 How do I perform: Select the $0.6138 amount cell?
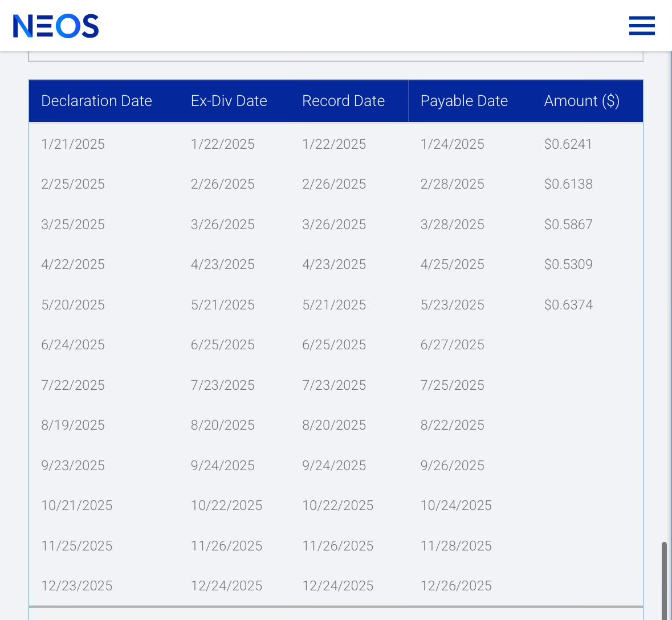pyautogui.click(x=568, y=184)
